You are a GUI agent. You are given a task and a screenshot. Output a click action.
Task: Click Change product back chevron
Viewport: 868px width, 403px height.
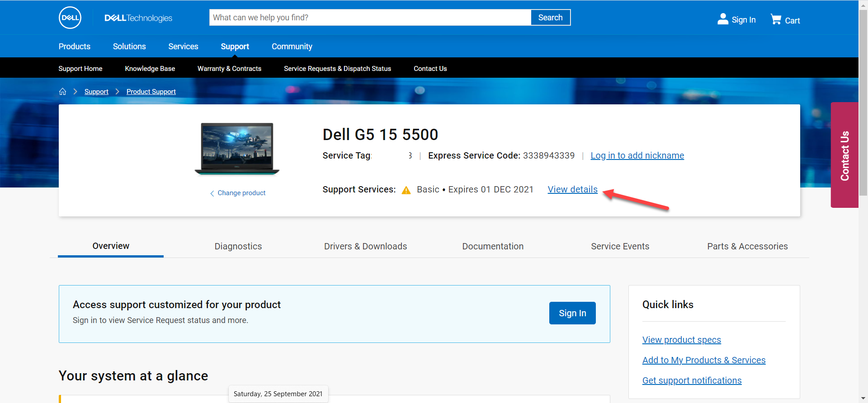coord(212,193)
